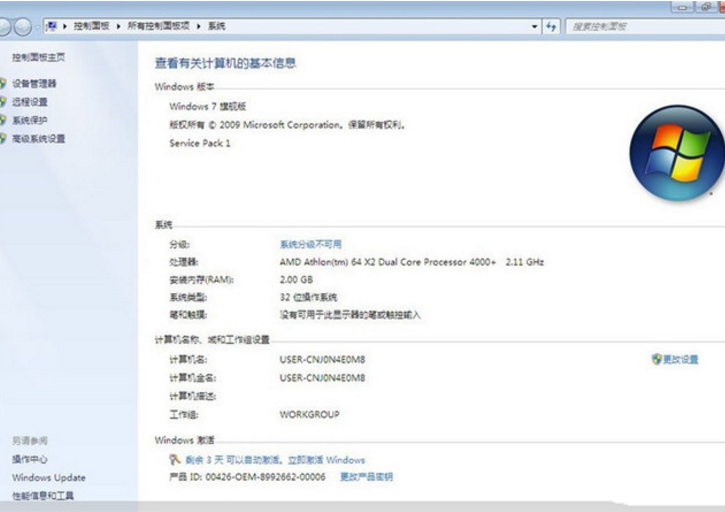Click 处理器 label
725x512 pixels.
point(184,262)
